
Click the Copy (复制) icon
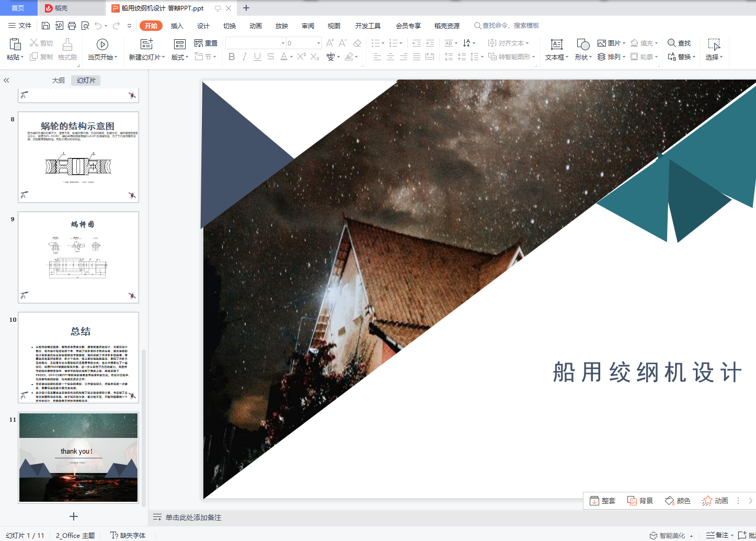pyautogui.click(x=34, y=57)
